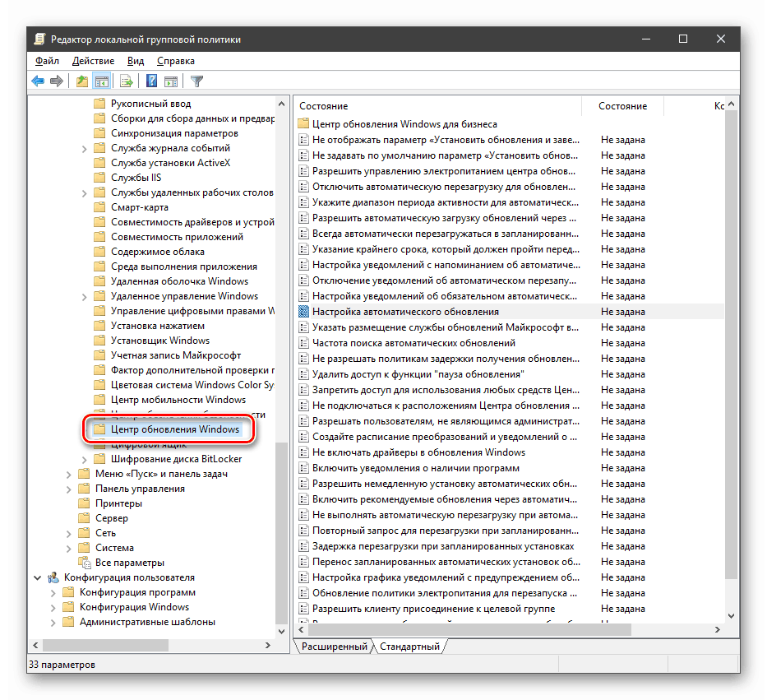
Task: Open the Действие menu
Action: click(x=93, y=61)
